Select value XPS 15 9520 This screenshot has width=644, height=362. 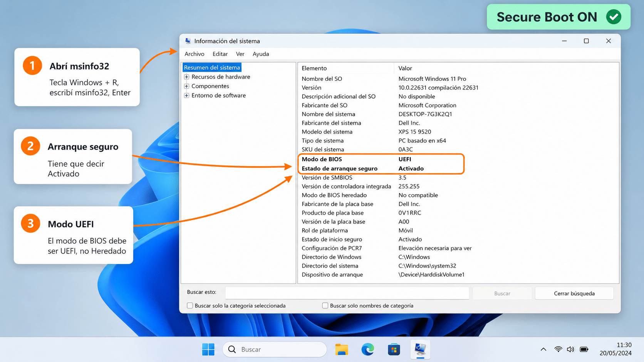[x=415, y=132]
